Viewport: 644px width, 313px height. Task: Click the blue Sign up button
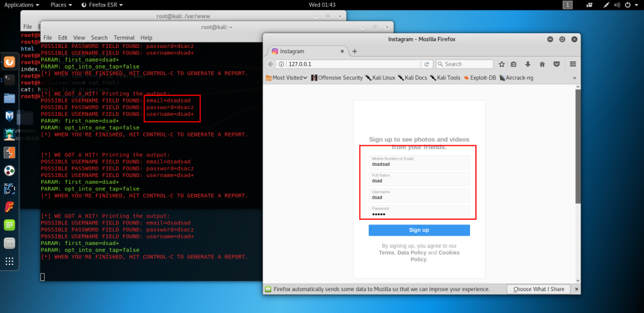point(419,230)
